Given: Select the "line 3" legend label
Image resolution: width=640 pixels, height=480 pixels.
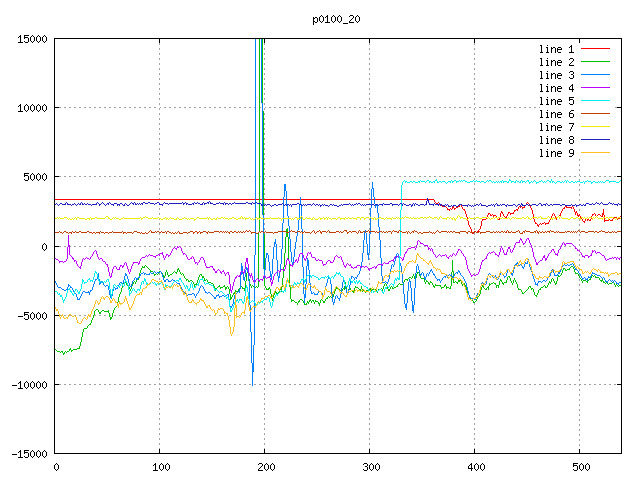Looking at the screenshot, I should [557, 75].
